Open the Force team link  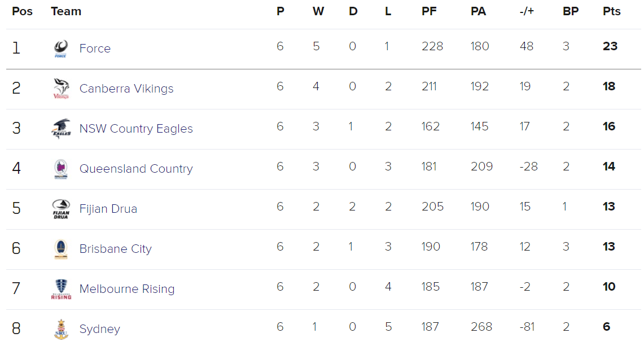[95, 49]
